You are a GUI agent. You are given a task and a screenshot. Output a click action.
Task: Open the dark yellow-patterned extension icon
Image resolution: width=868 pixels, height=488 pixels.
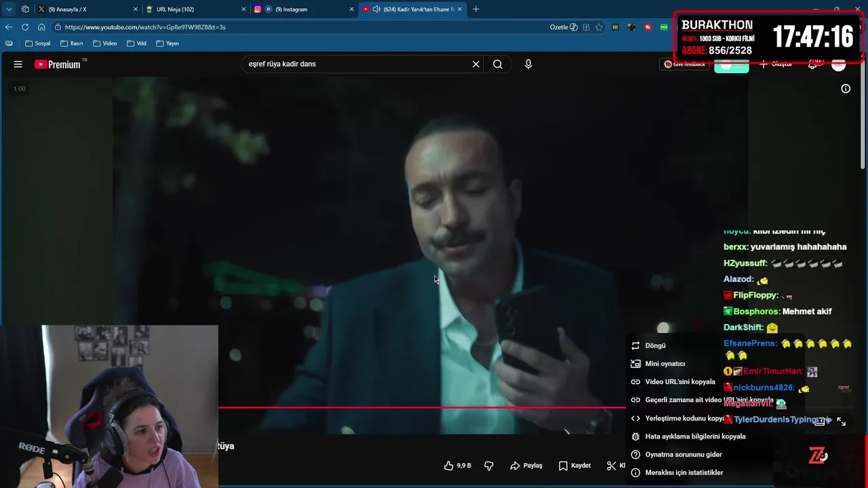point(631,27)
